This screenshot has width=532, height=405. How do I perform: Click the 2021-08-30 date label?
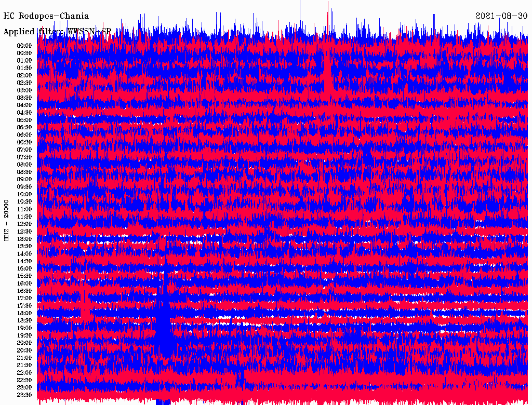(501, 16)
